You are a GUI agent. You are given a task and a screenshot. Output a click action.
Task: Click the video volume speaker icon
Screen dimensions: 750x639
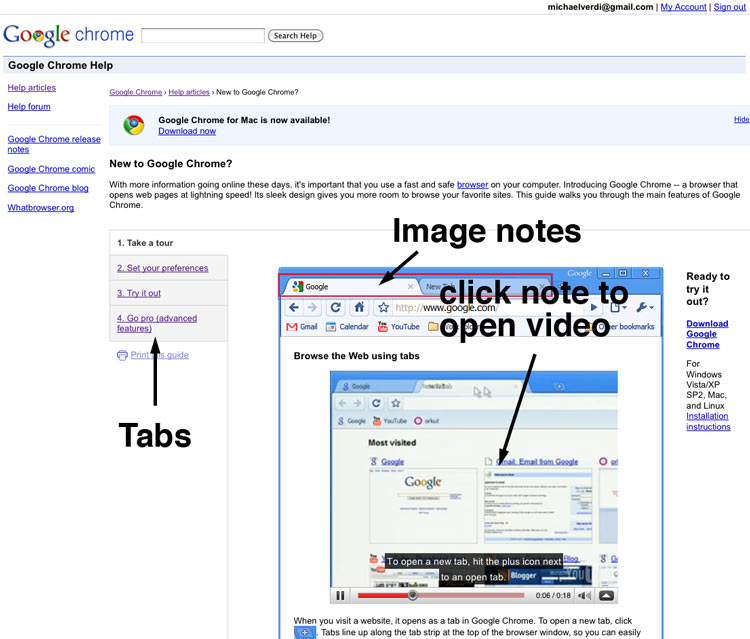(584, 595)
